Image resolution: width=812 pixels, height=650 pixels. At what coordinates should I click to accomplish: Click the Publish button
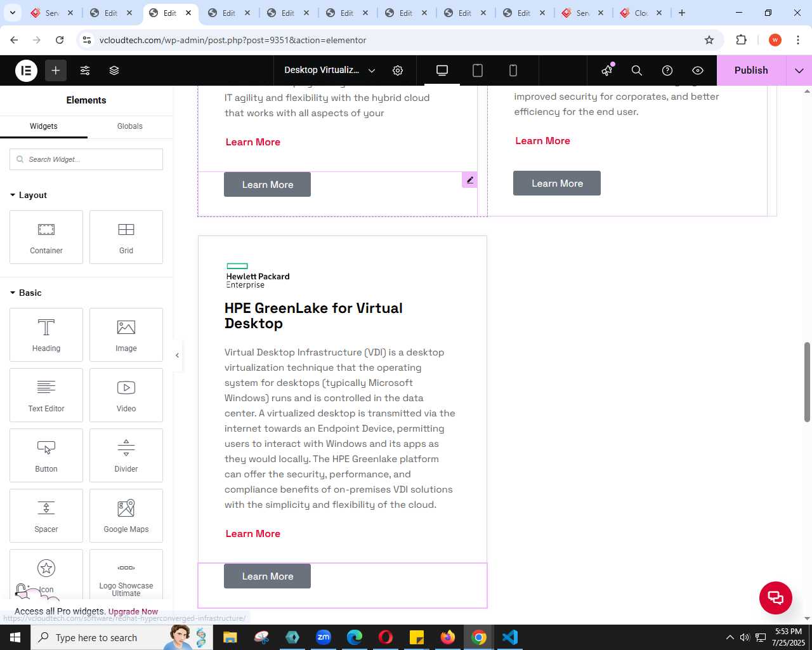(x=751, y=70)
